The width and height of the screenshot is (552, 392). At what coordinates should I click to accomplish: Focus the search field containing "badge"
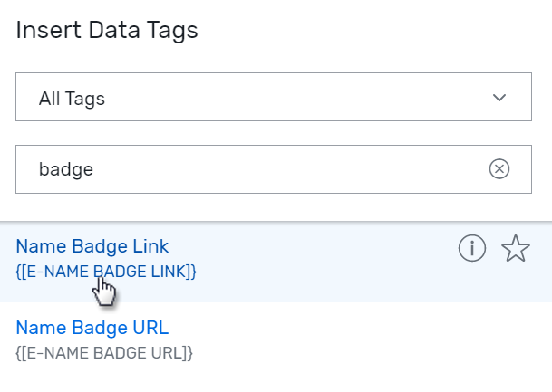(254, 168)
